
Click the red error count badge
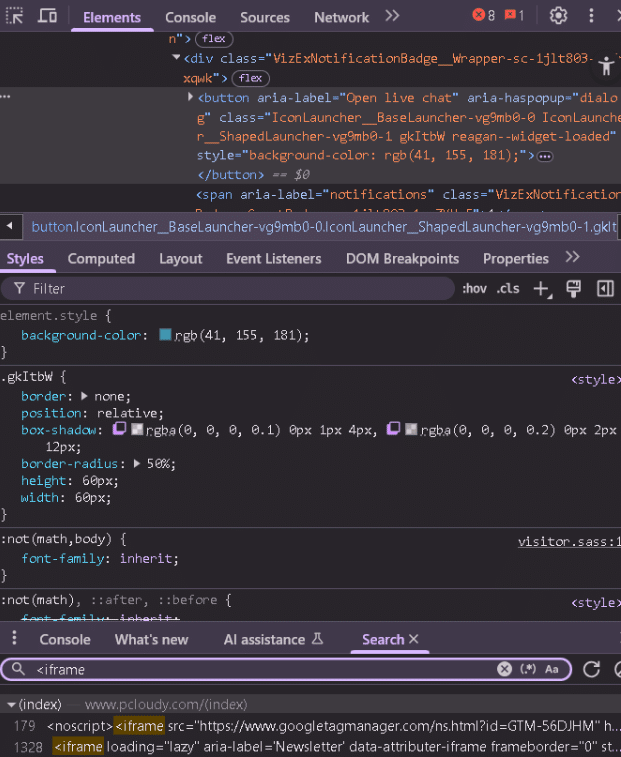click(x=484, y=16)
